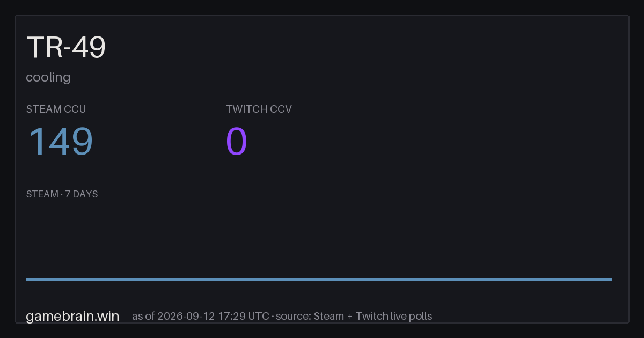Click the start of the 7-day trend line
This screenshot has width=644, height=338.
[27, 279]
